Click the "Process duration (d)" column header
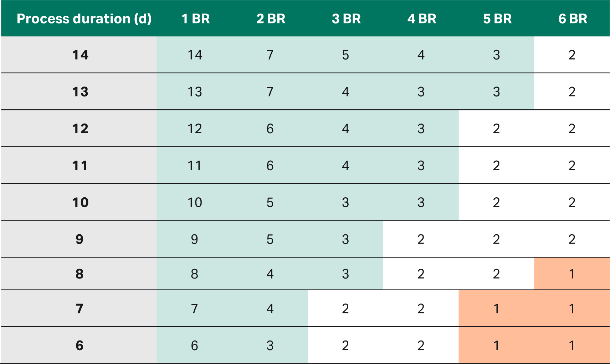Image resolution: width=610 pixels, height=364 pixels. point(84,19)
